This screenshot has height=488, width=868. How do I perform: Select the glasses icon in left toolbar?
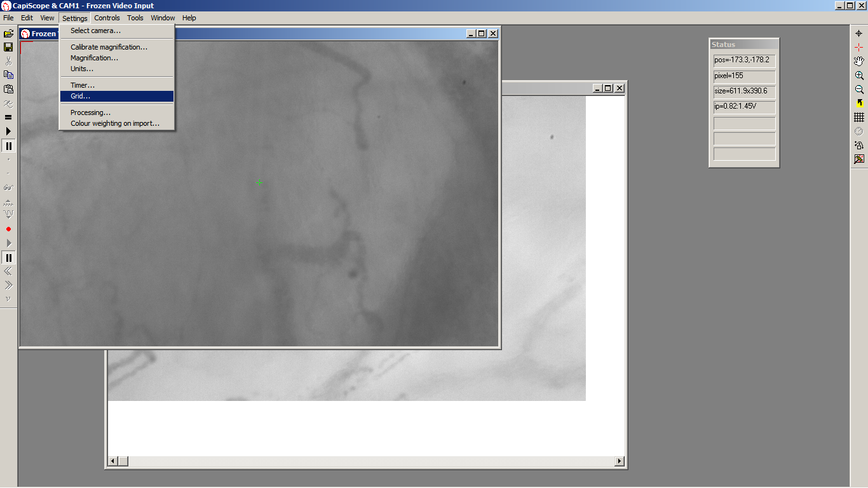(x=8, y=187)
